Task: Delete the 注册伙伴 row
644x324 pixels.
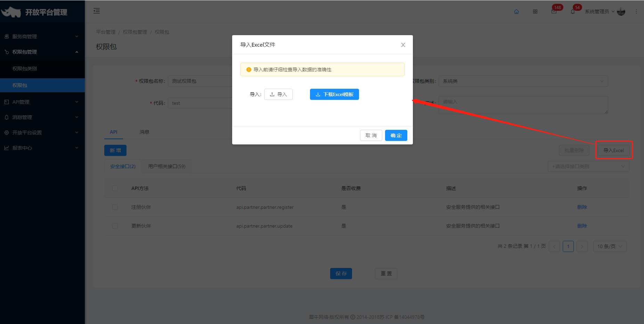Action: [x=582, y=207]
